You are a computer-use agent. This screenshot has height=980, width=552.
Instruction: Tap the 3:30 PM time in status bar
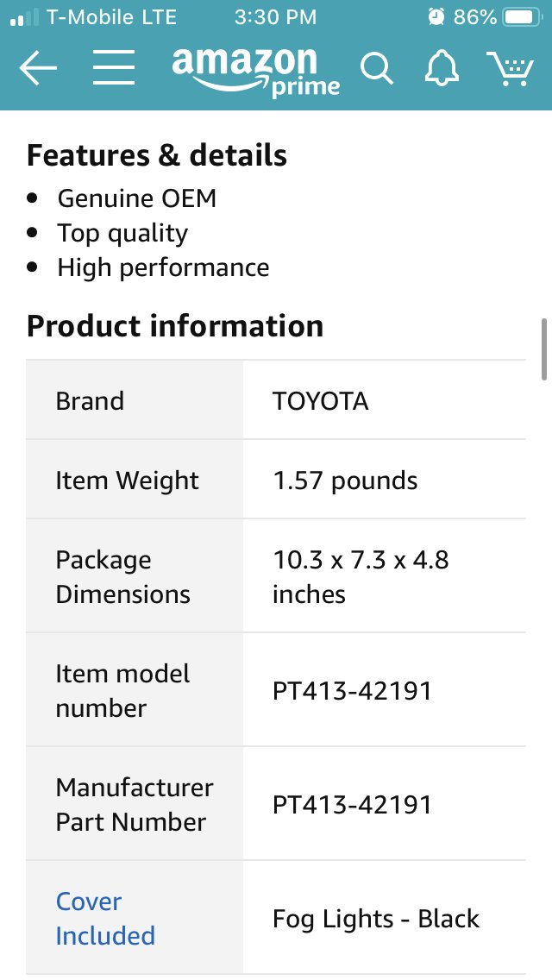(x=276, y=17)
